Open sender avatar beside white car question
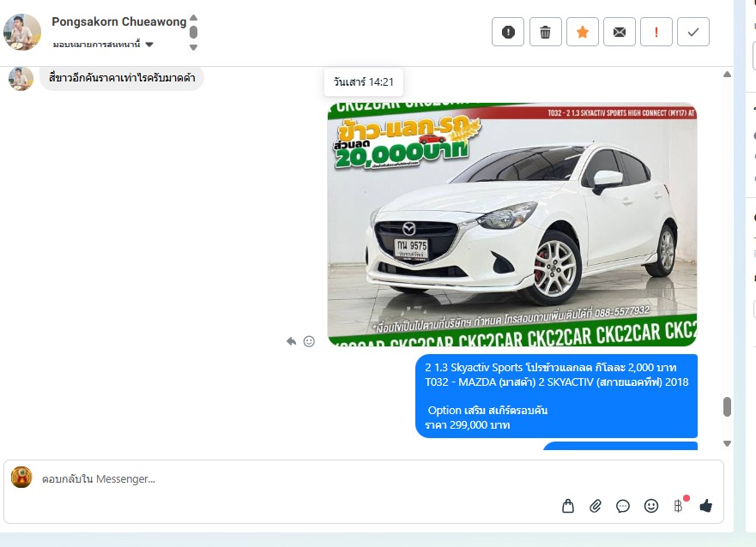This screenshot has width=756, height=547. pyautogui.click(x=21, y=79)
